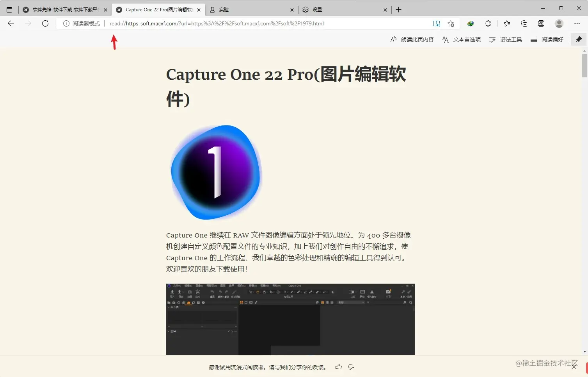Viewport: 588px width, 377px height.
Task: Toggle the pin toolbar button
Action: coord(579,39)
